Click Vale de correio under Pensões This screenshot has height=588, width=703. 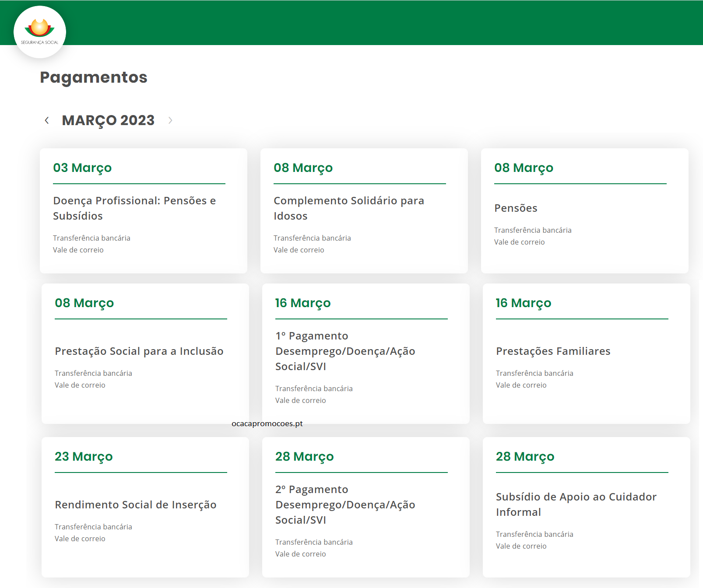520,242
